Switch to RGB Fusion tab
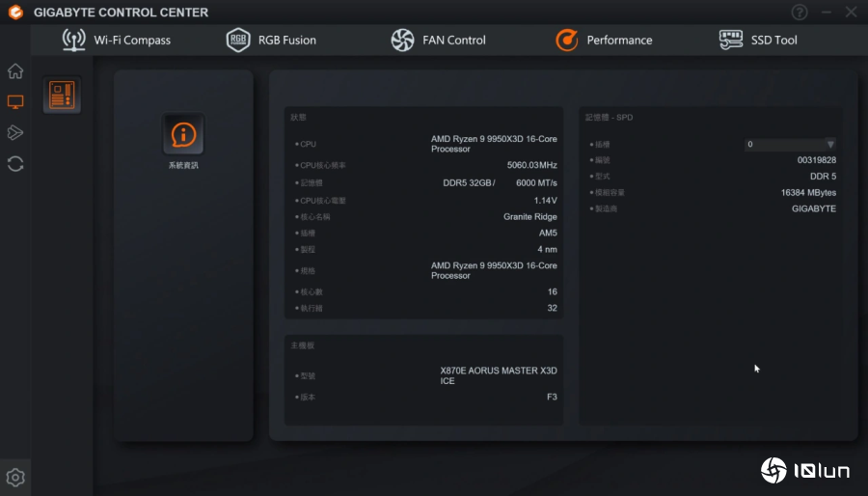The image size is (868, 496). pos(271,40)
